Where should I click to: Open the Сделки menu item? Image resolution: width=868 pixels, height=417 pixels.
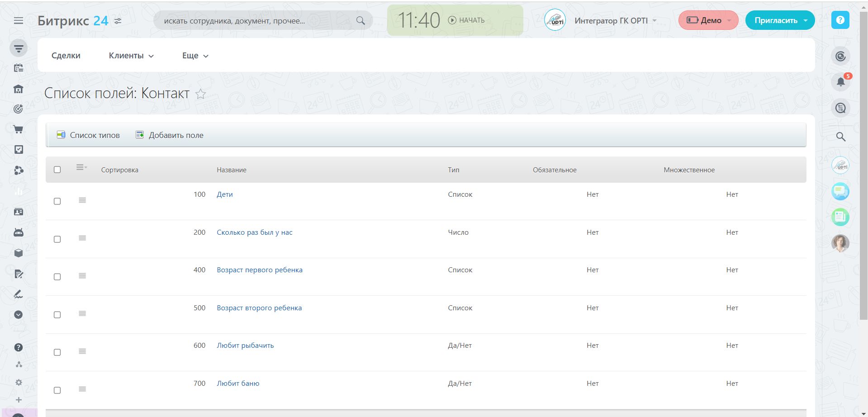[66, 56]
